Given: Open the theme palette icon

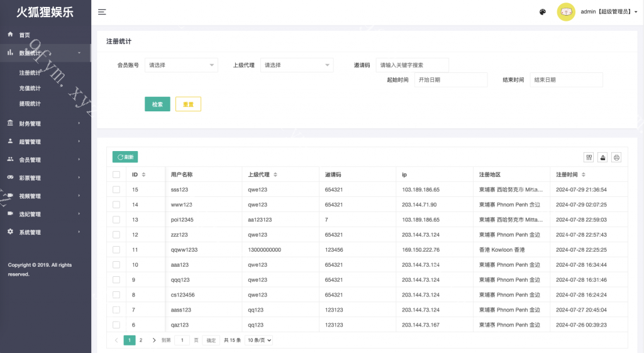Looking at the screenshot, I should click(543, 12).
